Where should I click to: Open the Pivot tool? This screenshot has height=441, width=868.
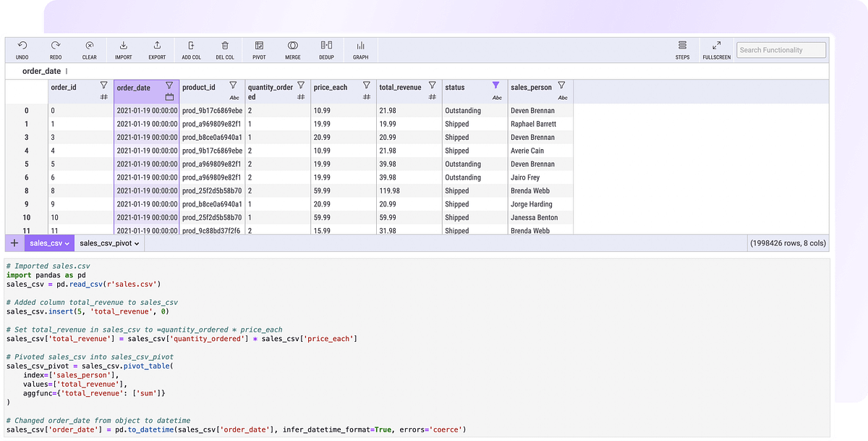point(258,47)
